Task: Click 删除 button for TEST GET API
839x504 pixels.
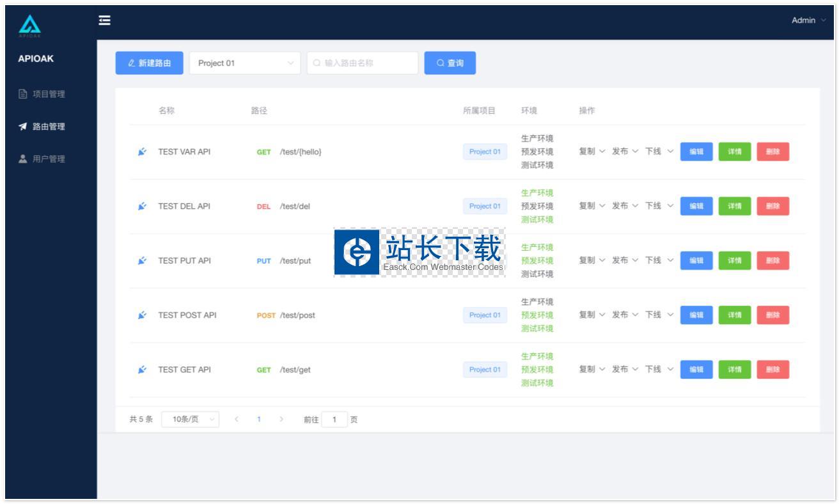Action: pos(772,370)
